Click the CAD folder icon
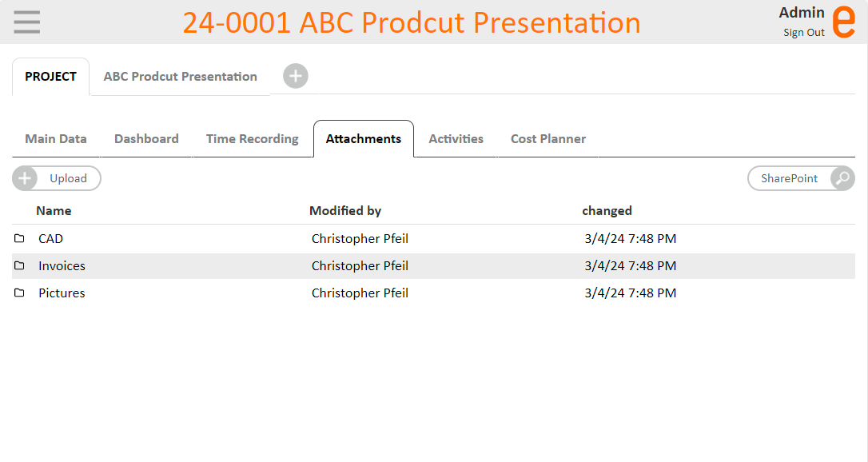Screen dimensions: 868x462 (x=19, y=238)
